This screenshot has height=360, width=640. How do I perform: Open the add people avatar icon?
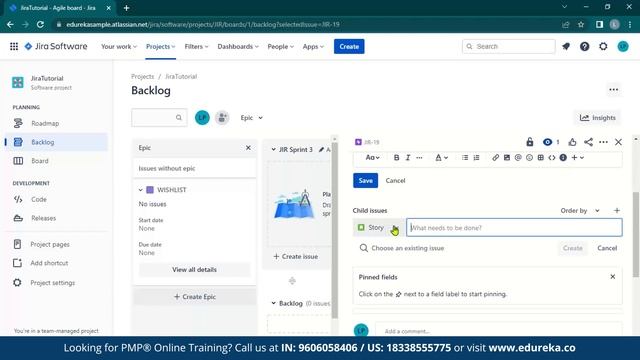coord(222,118)
